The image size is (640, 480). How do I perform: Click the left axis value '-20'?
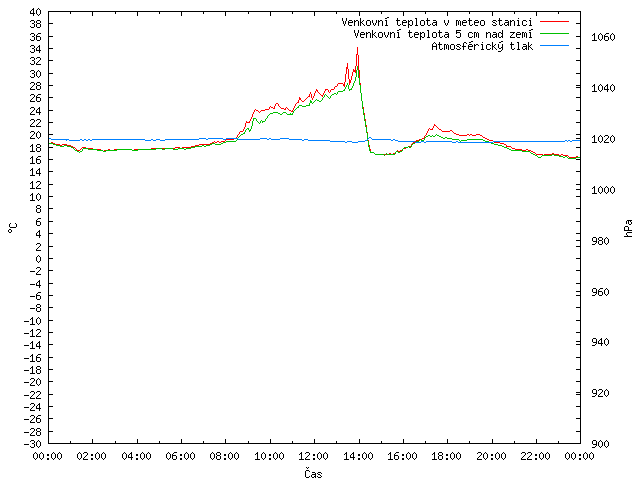coord(33,382)
